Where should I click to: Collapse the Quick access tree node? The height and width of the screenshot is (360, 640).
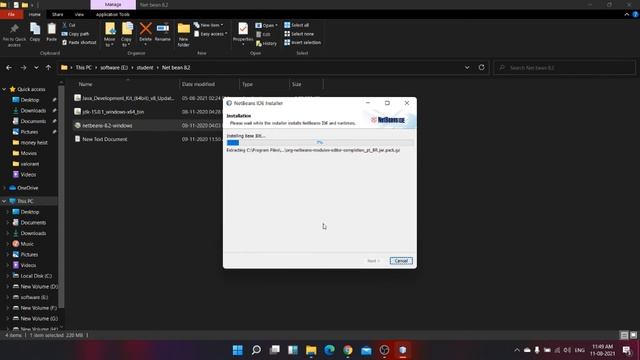[x=4, y=89]
